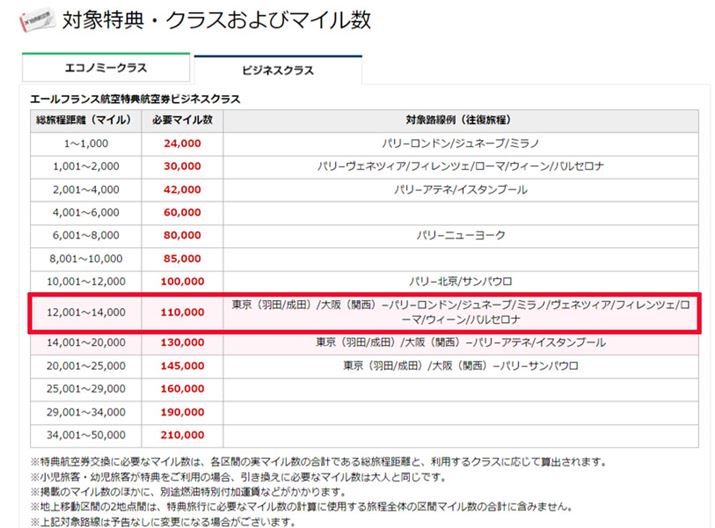Screen dimensions: 715x528
Task: Click the distance cell 29,001〜34,000
Action: tap(86, 412)
